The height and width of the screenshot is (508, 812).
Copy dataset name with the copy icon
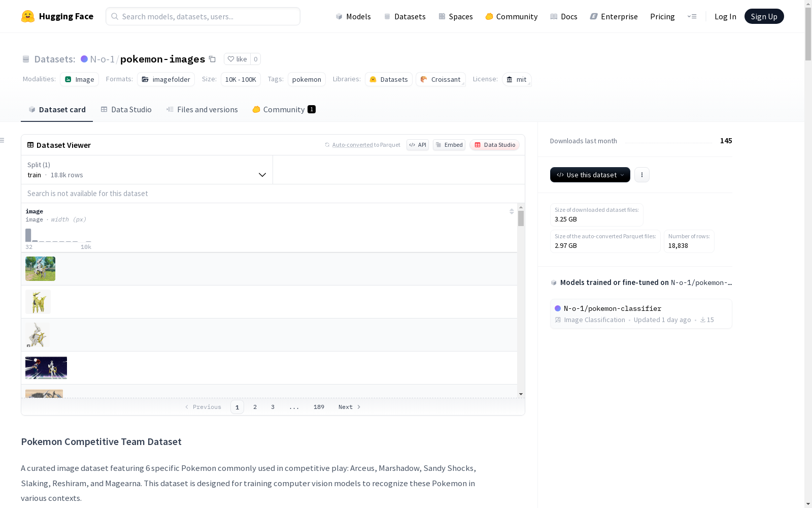(x=212, y=59)
